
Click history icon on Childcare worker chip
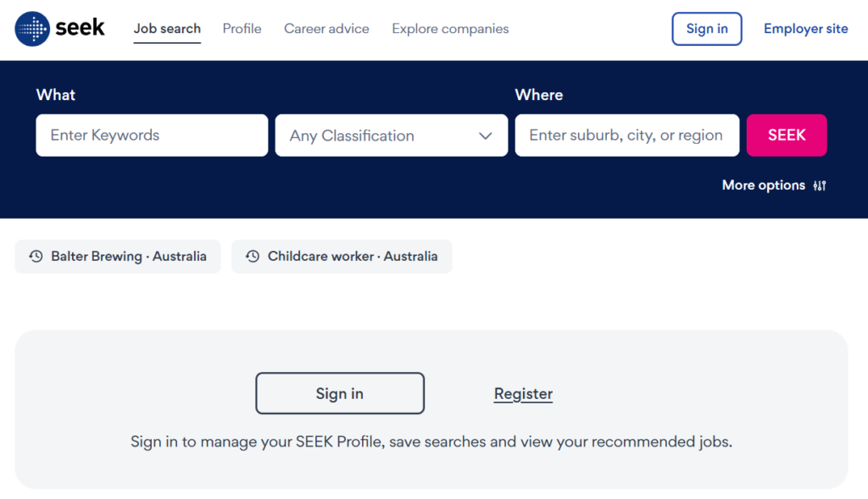tap(253, 256)
